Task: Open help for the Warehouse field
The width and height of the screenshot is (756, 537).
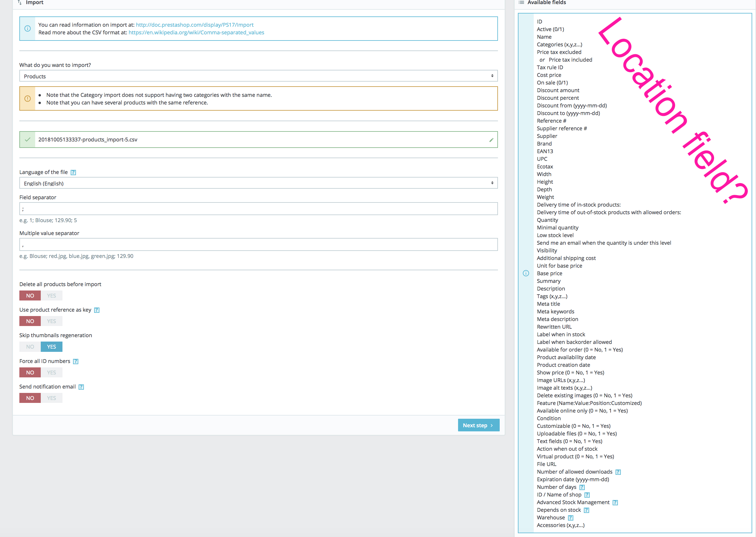Action: pos(570,518)
